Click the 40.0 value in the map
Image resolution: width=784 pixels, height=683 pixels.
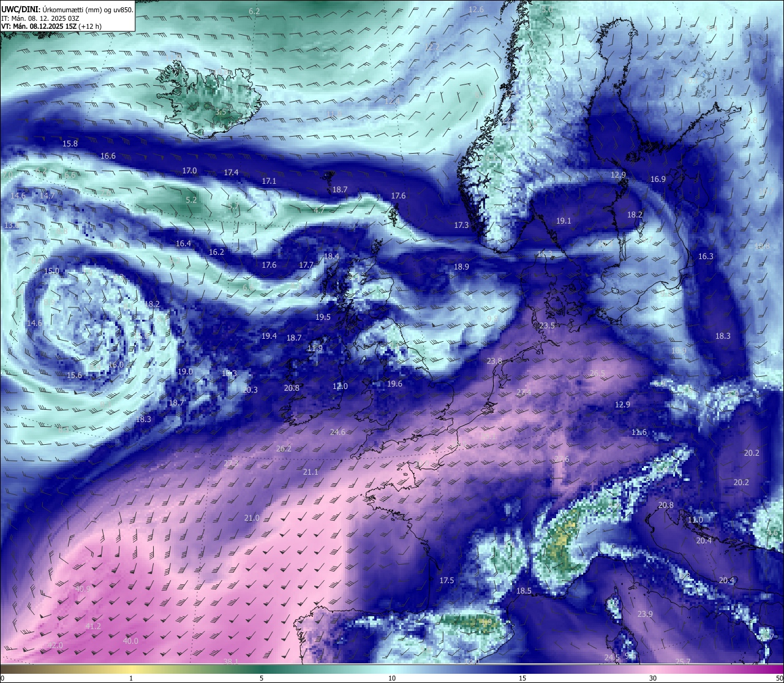(x=130, y=641)
